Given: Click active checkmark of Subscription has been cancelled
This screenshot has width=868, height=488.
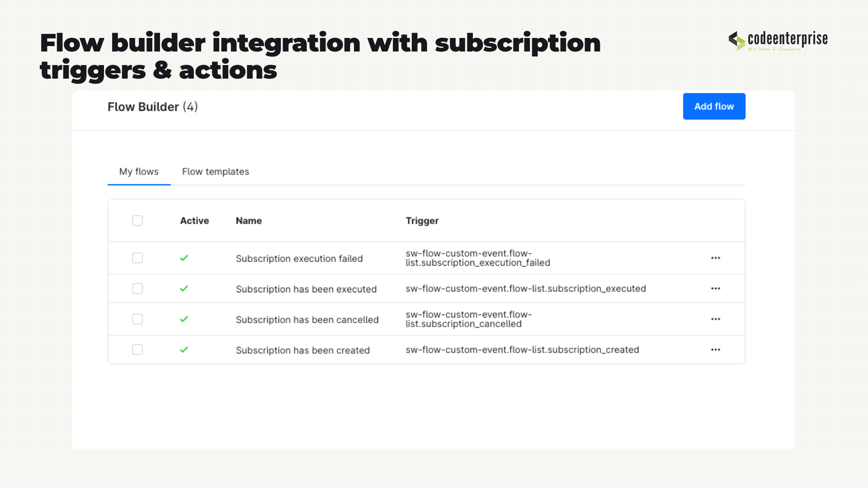Looking at the screenshot, I should tap(184, 319).
